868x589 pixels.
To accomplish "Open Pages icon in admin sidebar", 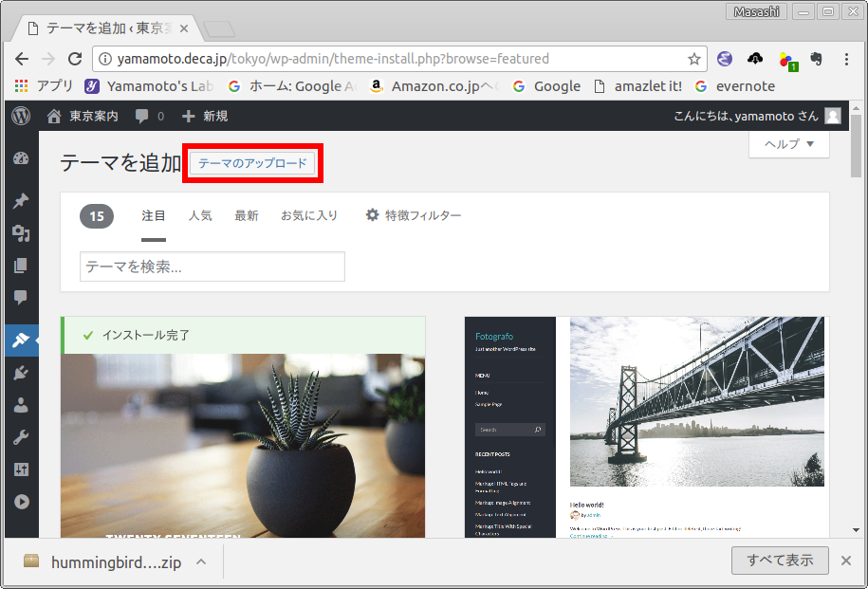I will coord(21,266).
